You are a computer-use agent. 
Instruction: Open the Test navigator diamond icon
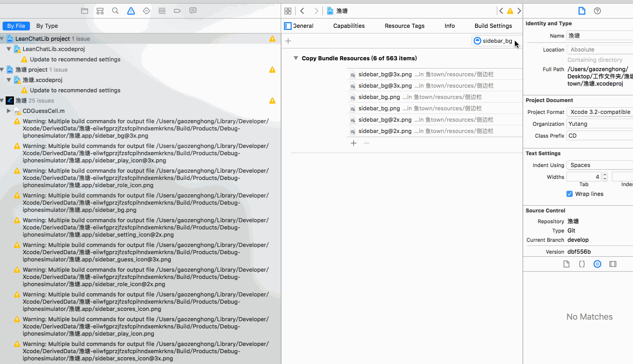click(147, 11)
